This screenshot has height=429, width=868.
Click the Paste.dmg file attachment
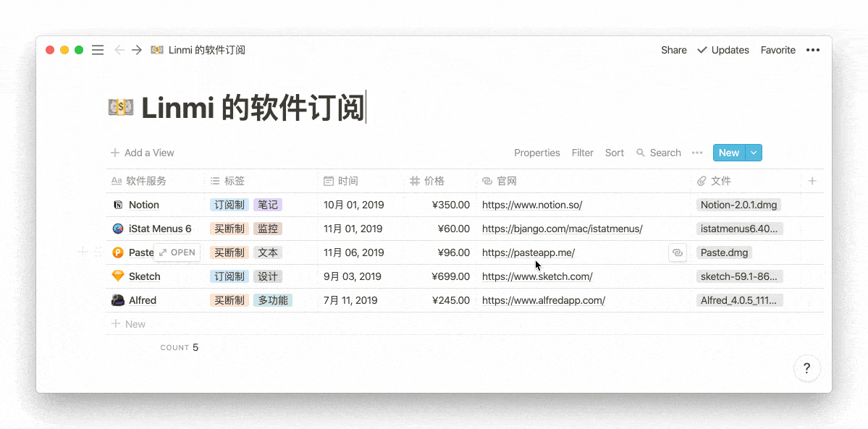tap(724, 253)
